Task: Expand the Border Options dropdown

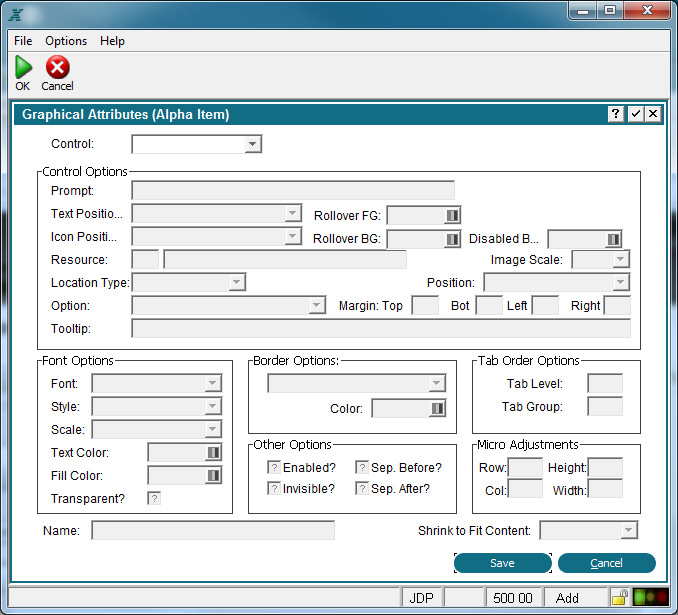Action: [x=437, y=383]
